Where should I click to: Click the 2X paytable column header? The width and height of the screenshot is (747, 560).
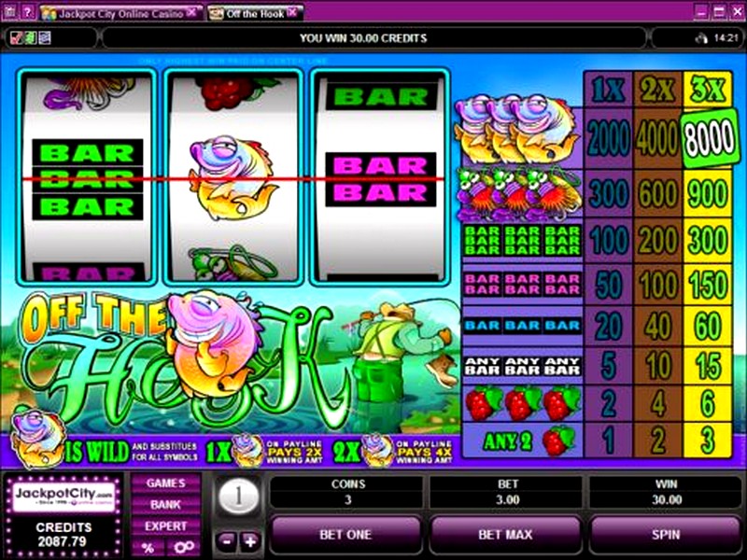tap(658, 90)
